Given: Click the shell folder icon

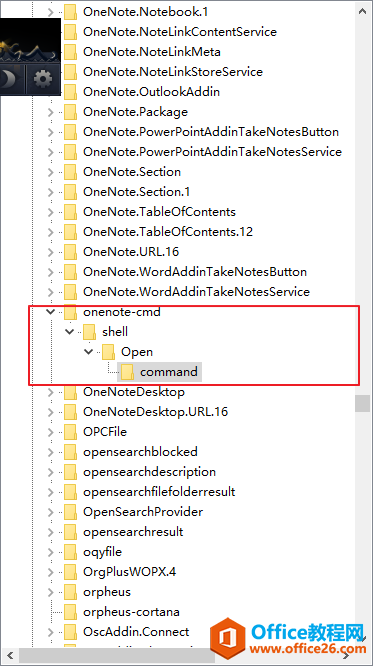Looking at the screenshot, I should [x=89, y=332].
